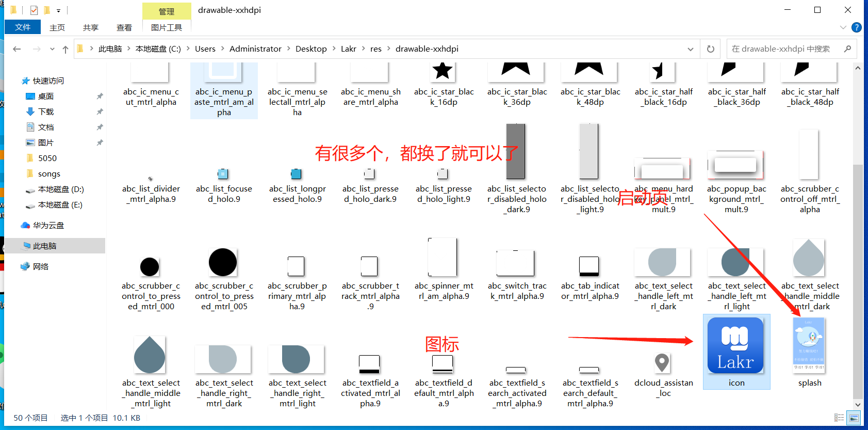Click the file list vertical scrollbar
The image size is (868, 430).
858,281
